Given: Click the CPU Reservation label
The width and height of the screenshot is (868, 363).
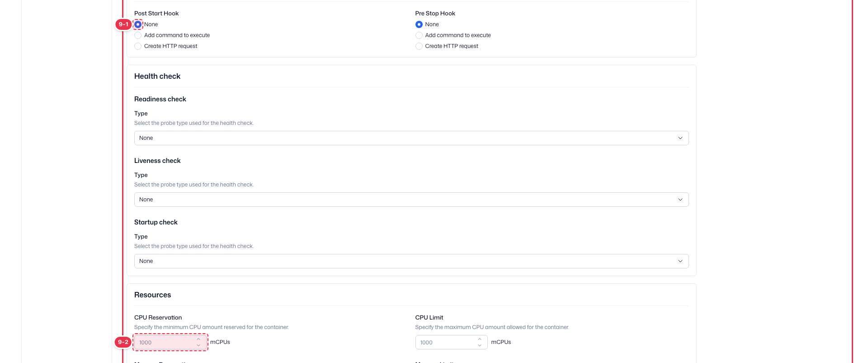Looking at the screenshot, I should 158,317.
